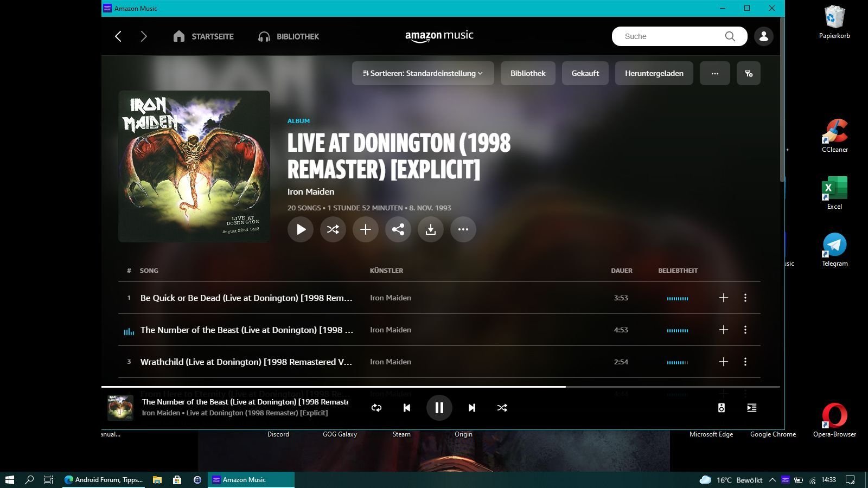Open taskbar search
The image size is (868, 488).
tap(29, 479)
